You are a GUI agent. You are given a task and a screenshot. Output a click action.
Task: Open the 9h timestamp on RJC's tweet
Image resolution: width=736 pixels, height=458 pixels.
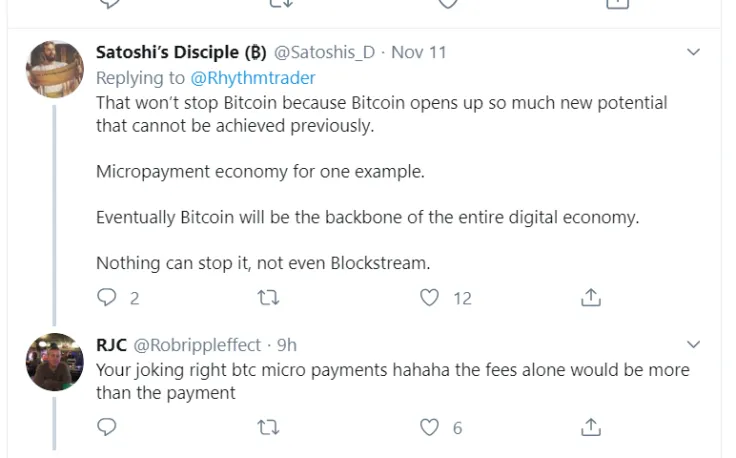click(x=287, y=345)
